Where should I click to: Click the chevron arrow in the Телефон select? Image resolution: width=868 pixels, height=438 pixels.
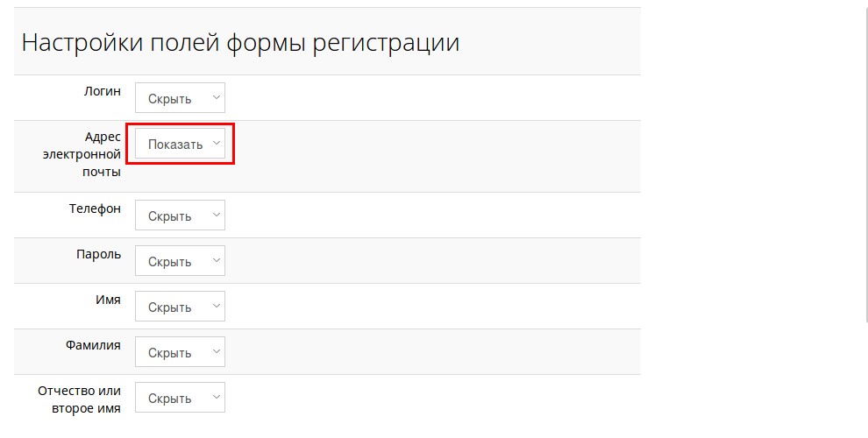(216, 215)
